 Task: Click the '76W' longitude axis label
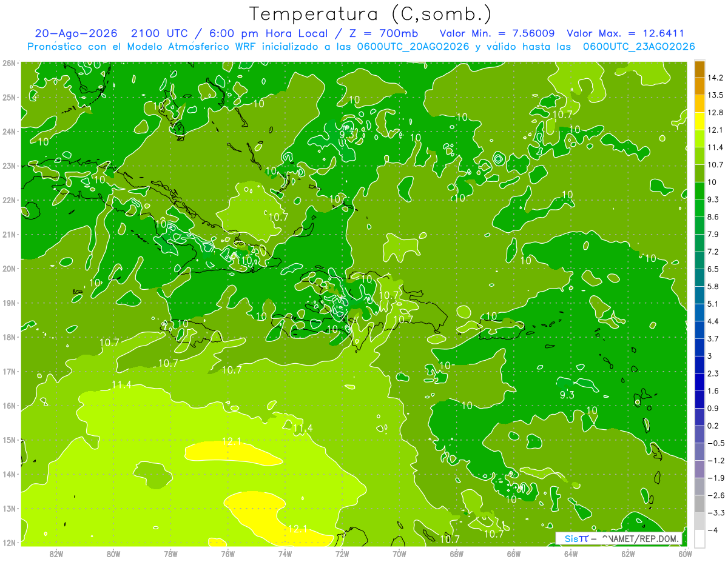click(227, 554)
